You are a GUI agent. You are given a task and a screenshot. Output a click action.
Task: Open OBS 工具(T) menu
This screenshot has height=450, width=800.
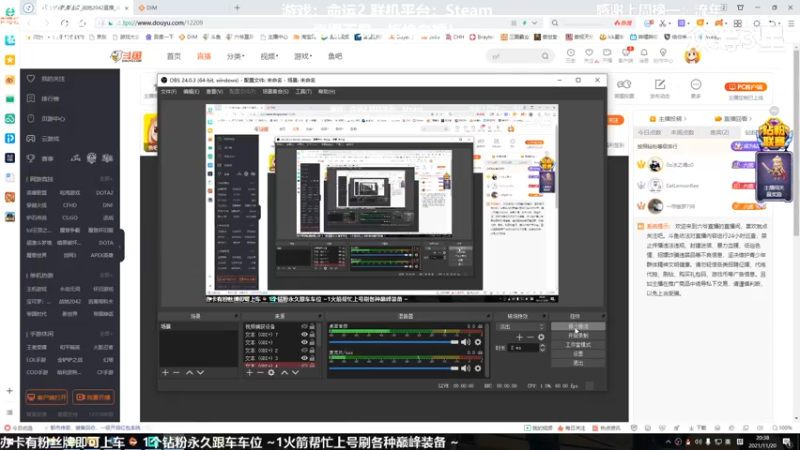pyautogui.click(x=303, y=92)
